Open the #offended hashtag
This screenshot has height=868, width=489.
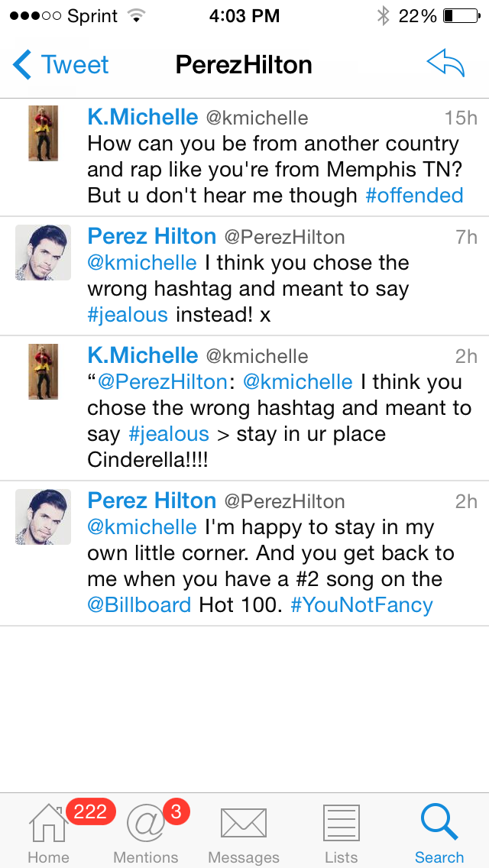414,196
